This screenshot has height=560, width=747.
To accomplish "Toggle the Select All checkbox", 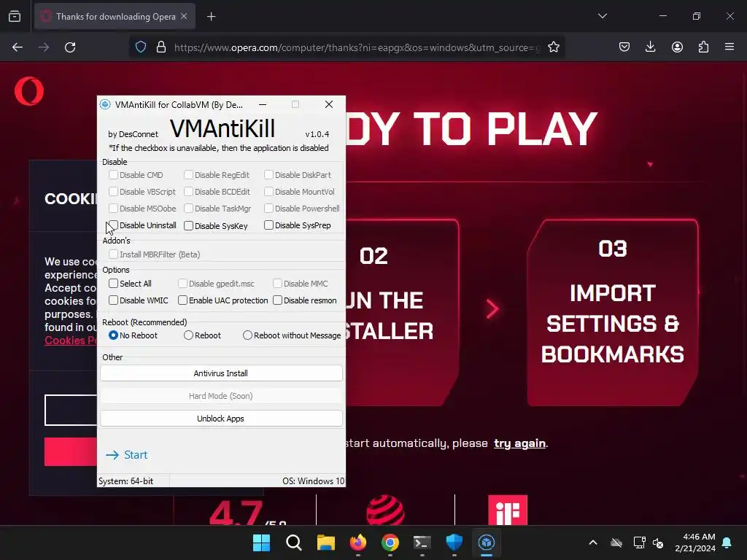I will 113,284.
